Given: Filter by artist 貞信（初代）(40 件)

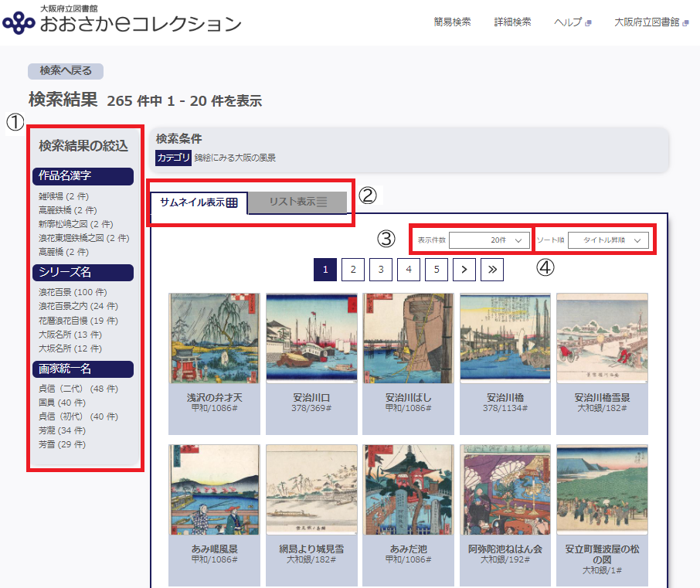Looking at the screenshot, I should pos(79,416).
